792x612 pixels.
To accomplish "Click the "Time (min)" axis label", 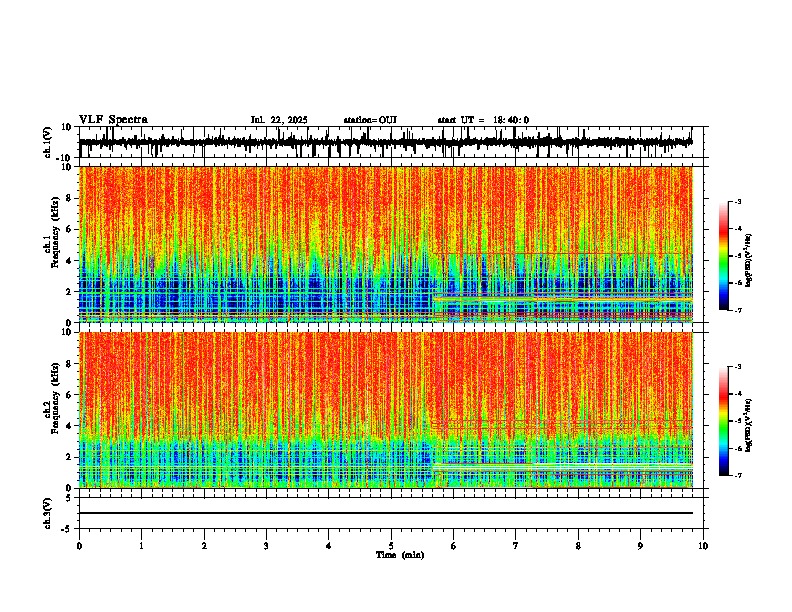I will [400, 555].
